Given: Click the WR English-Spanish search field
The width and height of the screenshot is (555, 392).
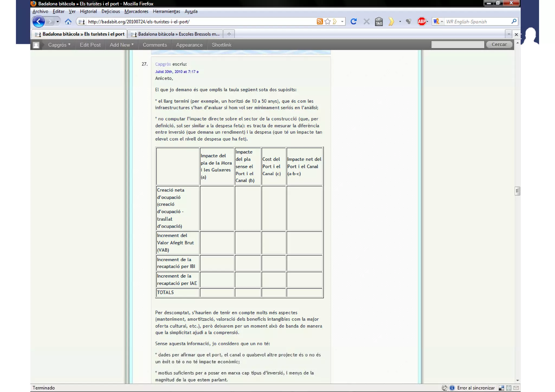Looking at the screenshot, I should tap(477, 22).
